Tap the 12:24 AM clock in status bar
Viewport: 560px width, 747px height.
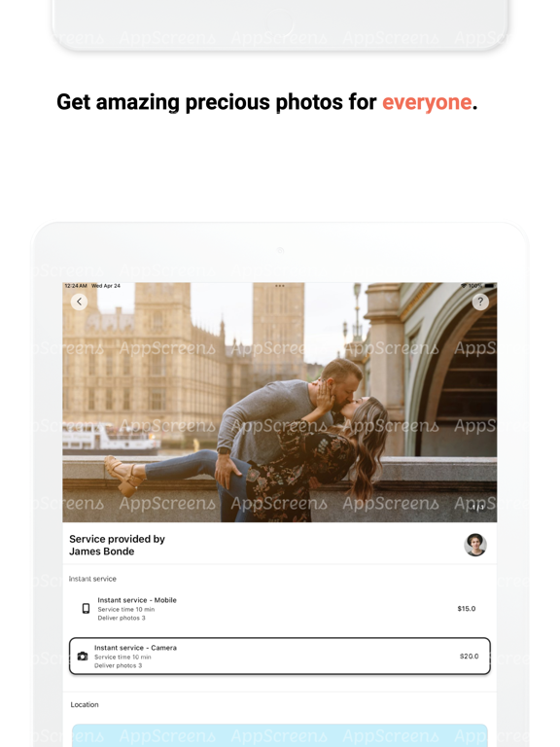coord(76,286)
